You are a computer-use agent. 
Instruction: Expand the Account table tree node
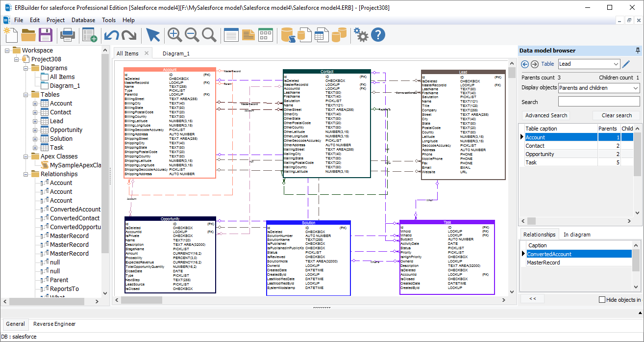click(35, 104)
